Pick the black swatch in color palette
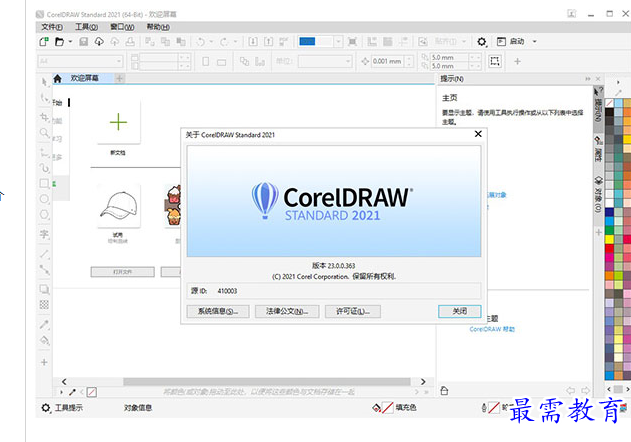631x442 pixels. pos(610,112)
